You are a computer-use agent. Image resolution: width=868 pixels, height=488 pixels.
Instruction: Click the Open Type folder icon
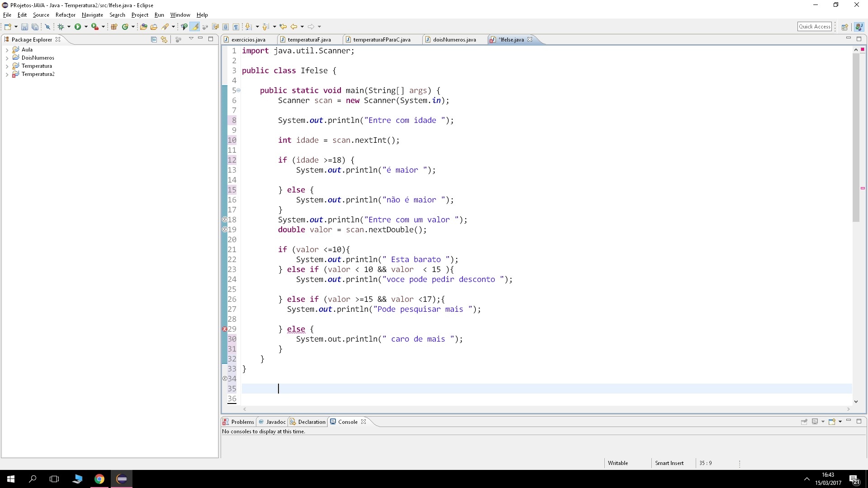143,27
